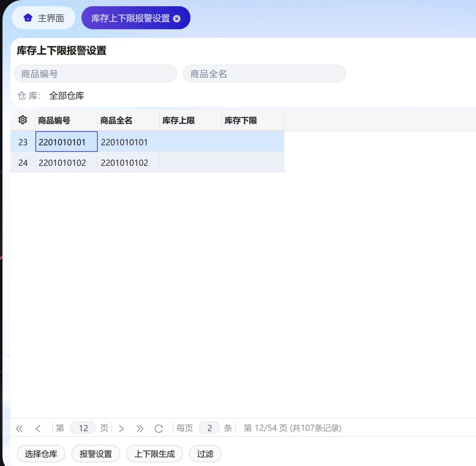This screenshot has width=476, height=466.
Task: Edit 库存下限 cell for row 24
Action: pyautogui.click(x=253, y=162)
